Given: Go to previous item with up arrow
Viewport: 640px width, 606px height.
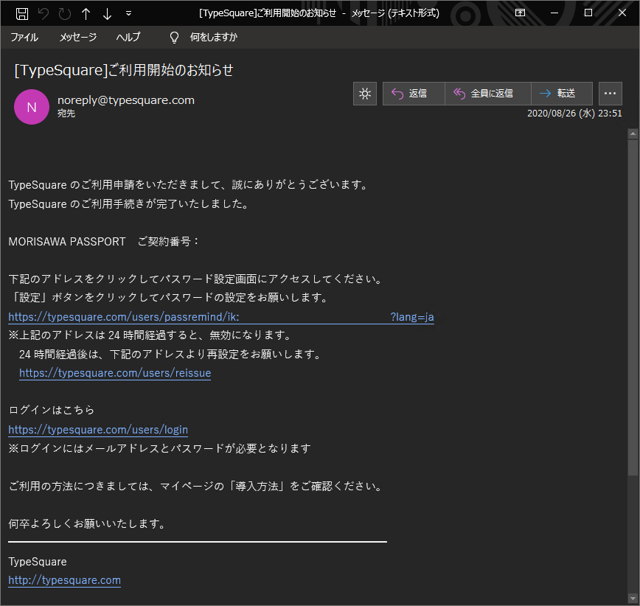Looking at the screenshot, I should pyautogui.click(x=86, y=14).
